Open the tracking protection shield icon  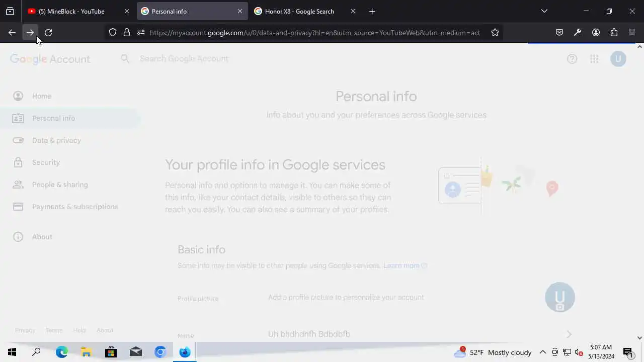(x=113, y=32)
